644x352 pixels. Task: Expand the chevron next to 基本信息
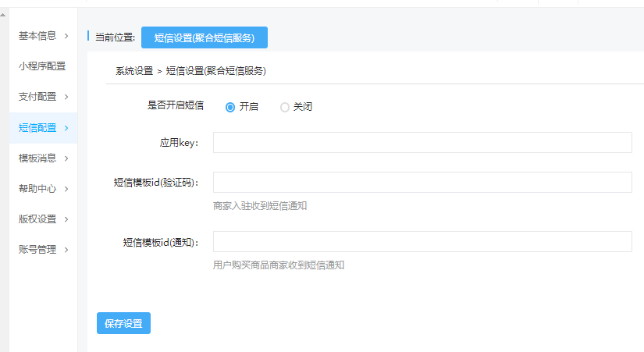pos(66,36)
